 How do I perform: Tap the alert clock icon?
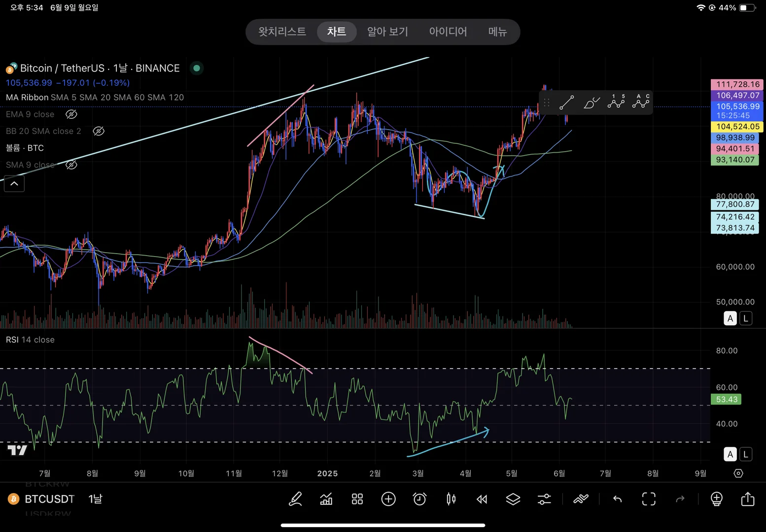click(x=419, y=499)
